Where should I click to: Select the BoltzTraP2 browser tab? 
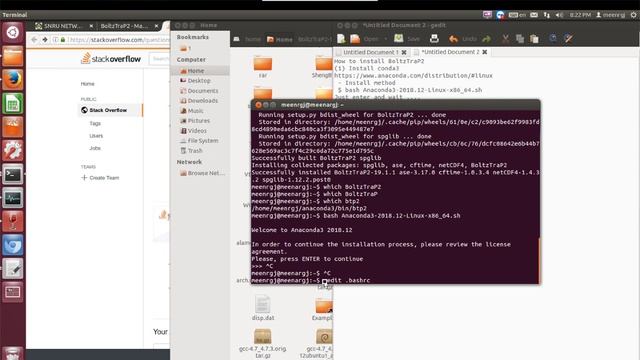coord(124,26)
